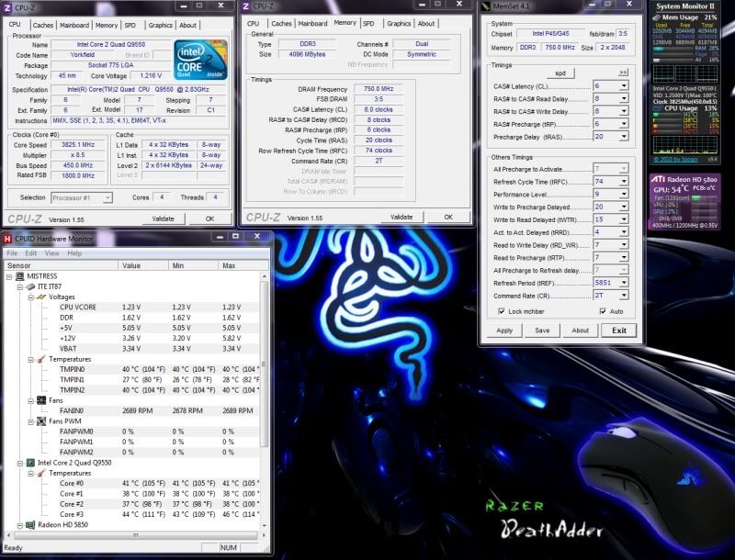Open the RAS# Precharge (tRP) dropdown in MemSet

[x=624, y=124]
